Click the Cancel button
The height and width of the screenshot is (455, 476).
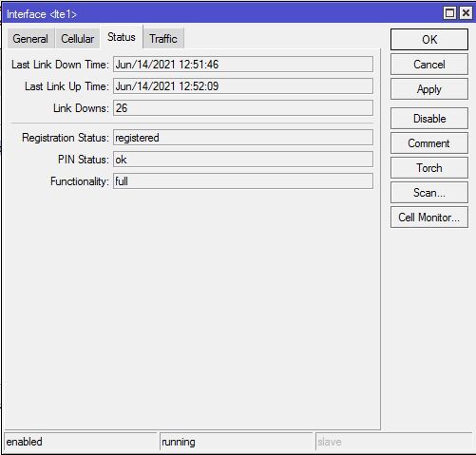(x=429, y=65)
